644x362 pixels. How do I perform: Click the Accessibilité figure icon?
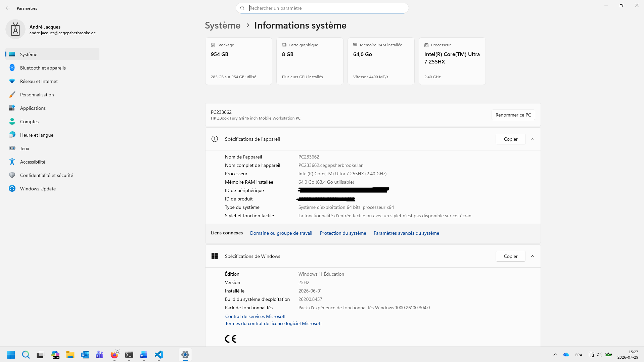(x=12, y=162)
